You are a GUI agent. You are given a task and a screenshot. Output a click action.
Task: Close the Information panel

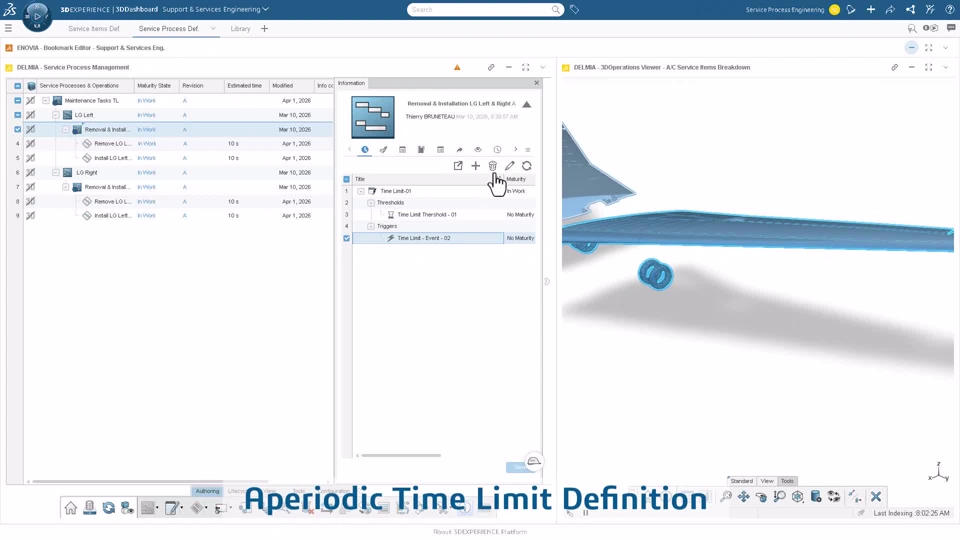pyautogui.click(x=537, y=83)
